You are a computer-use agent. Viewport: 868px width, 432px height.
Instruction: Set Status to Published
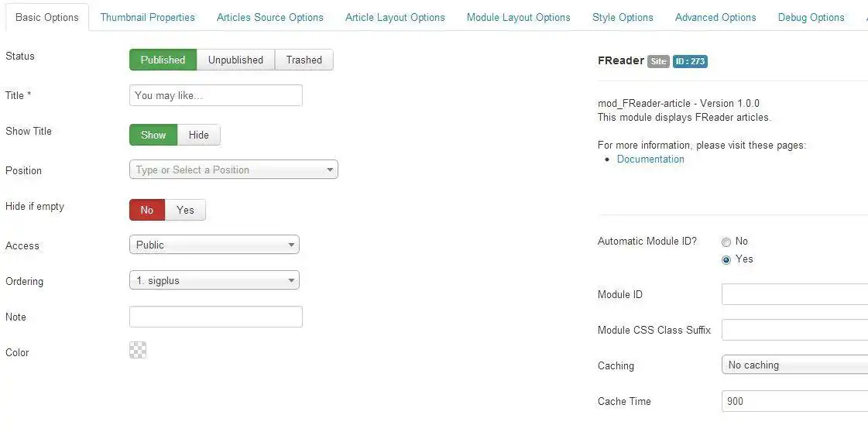[x=163, y=60]
